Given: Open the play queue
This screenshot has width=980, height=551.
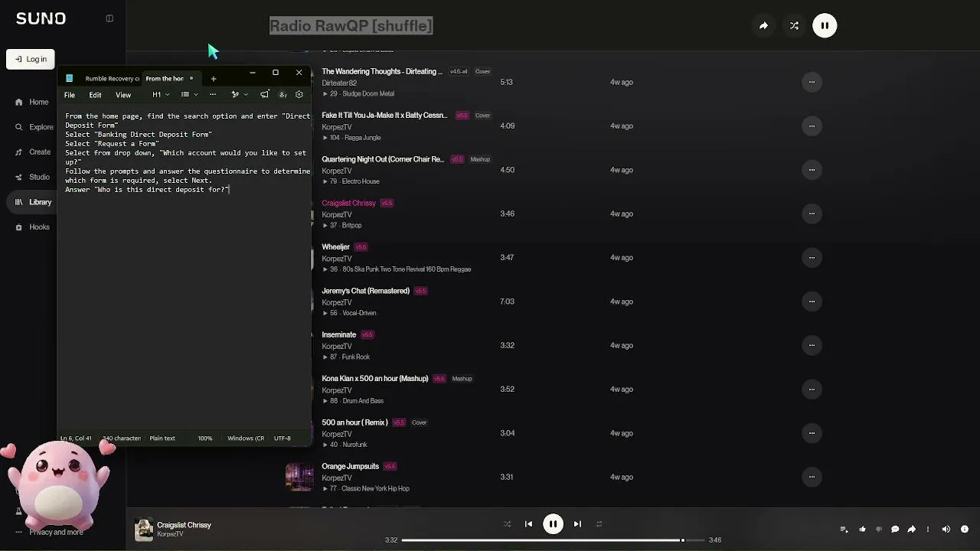Looking at the screenshot, I should point(844,529).
